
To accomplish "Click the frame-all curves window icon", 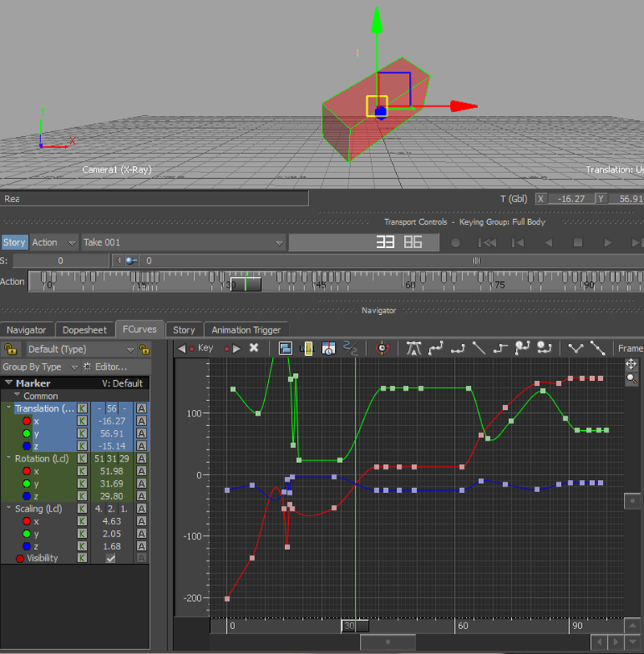I will tap(286, 348).
